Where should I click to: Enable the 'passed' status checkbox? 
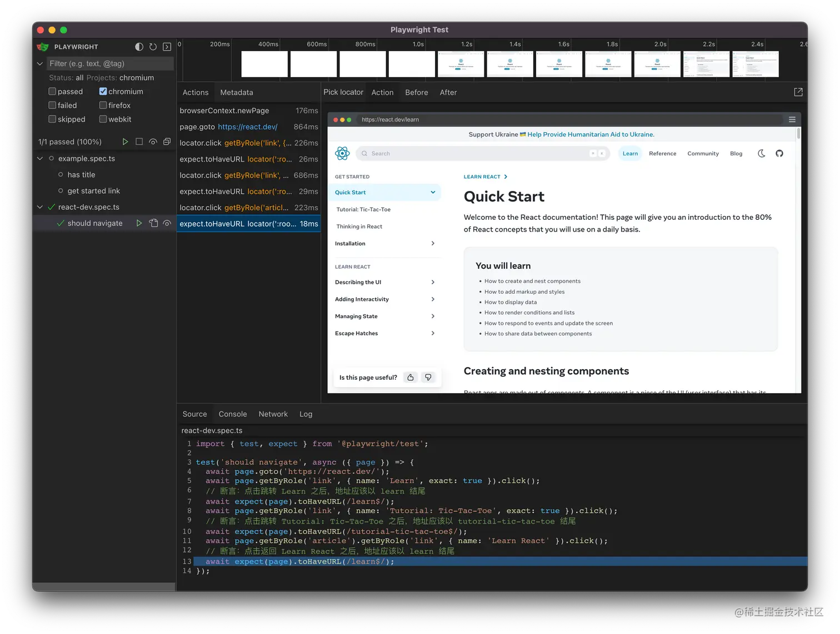pyautogui.click(x=52, y=92)
